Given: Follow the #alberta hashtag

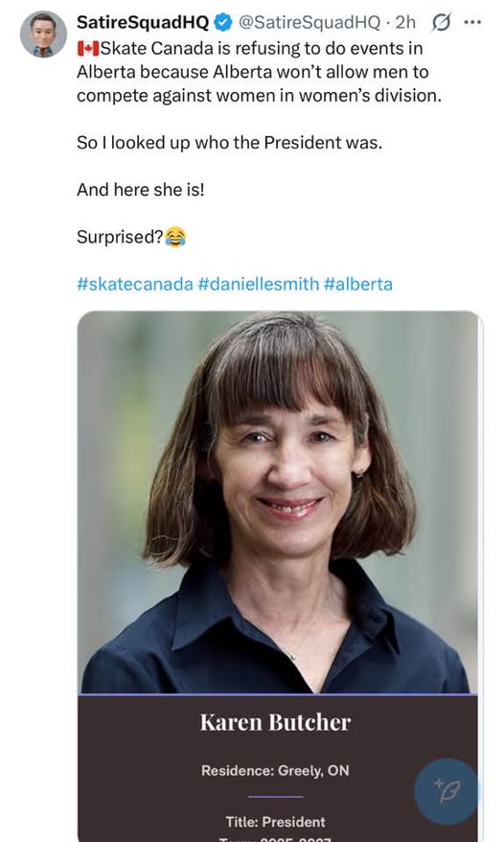Looking at the screenshot, I should [x=358, y=284].
